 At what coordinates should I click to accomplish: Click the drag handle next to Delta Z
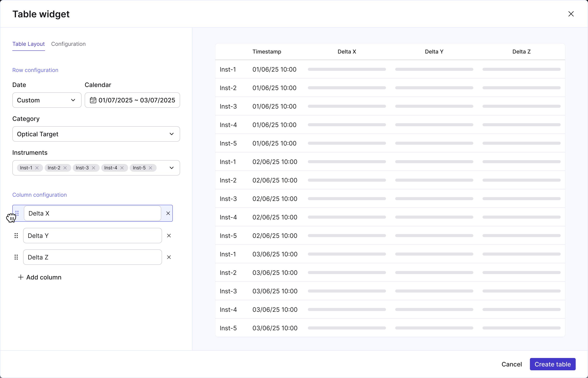click(x=16, y=257)
